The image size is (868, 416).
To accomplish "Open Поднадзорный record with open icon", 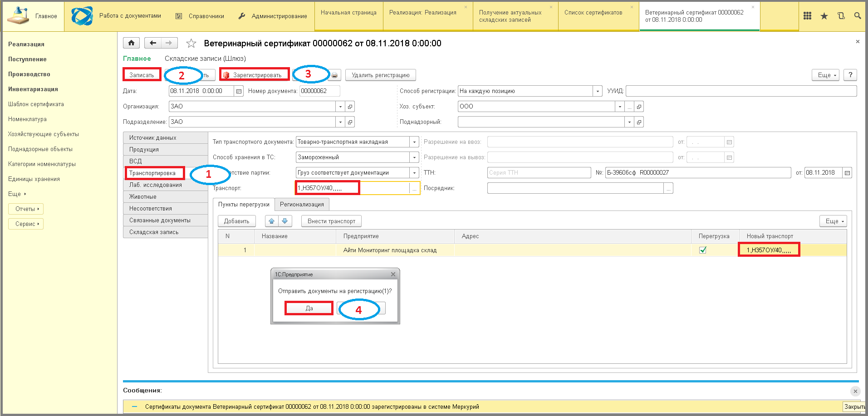I will tap(639, 122).
